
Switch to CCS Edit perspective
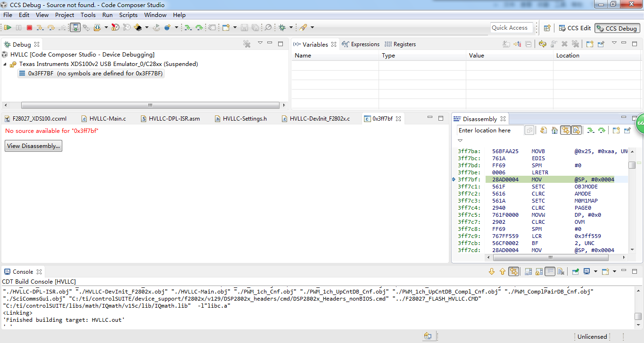(574, 28)
